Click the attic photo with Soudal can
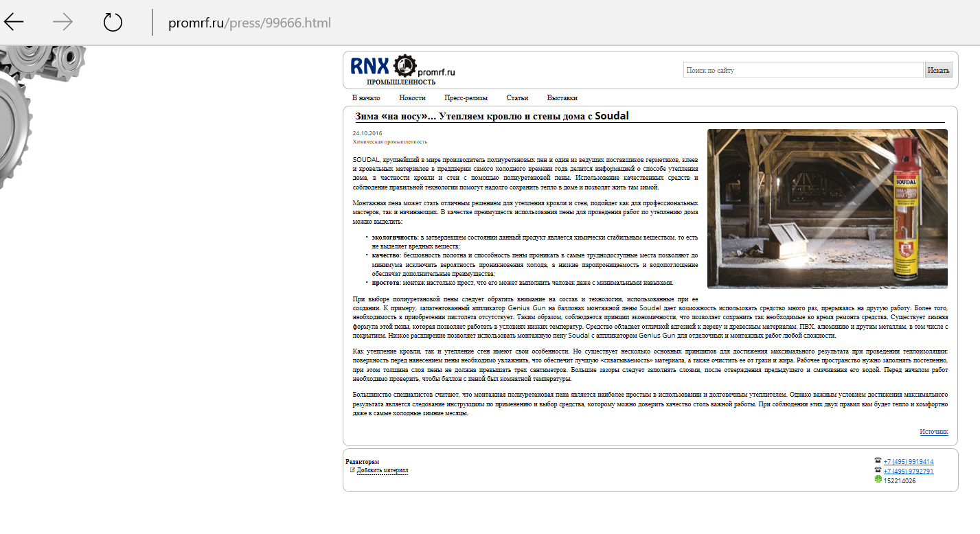 click(828, 209)
